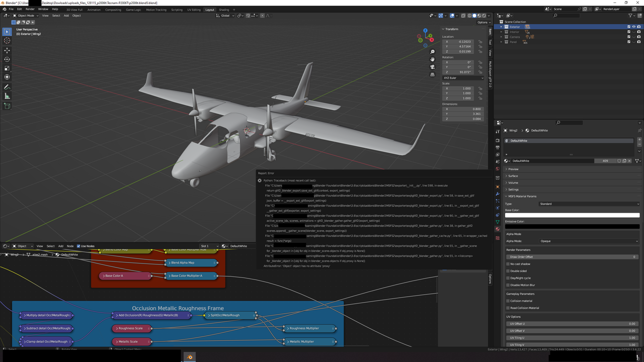Switch to the Scripting workspace tab

point(177,10)
